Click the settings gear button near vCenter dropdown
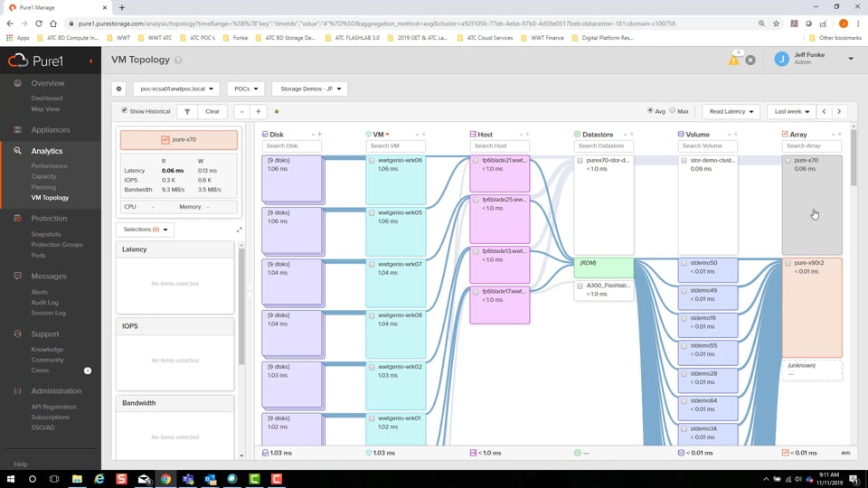 tap(119, 89)
